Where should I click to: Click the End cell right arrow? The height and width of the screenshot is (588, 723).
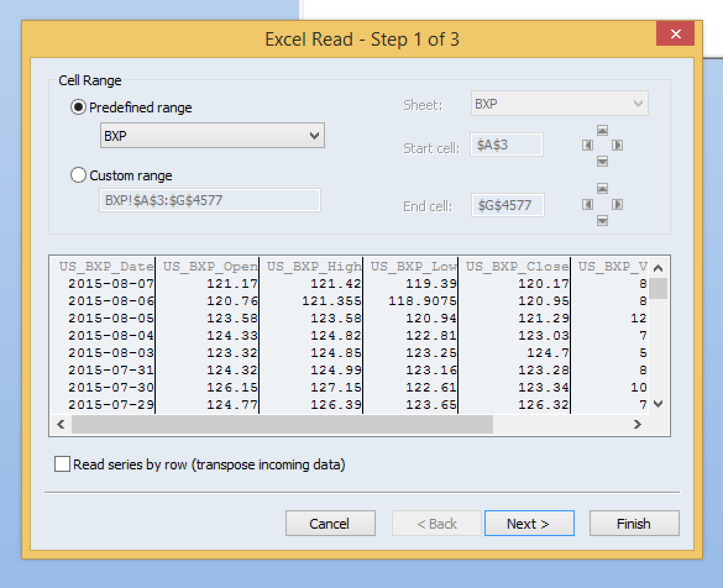pyautogui.click(x=617, y=204)
